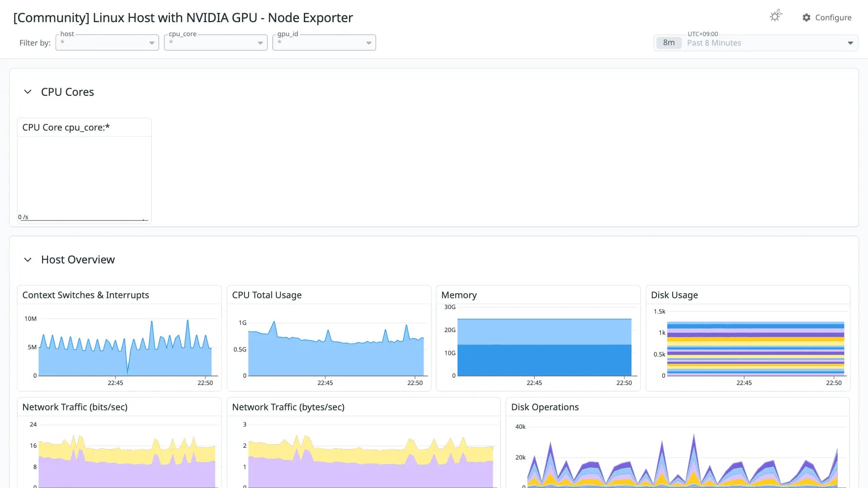Click inside the Context Switches & Interrupts graph area
Viewport: 868px width, 488px height.
click(125, 348)
